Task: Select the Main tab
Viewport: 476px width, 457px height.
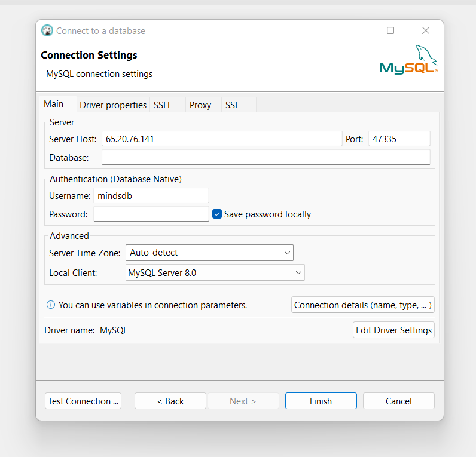Action: (54, 104)
